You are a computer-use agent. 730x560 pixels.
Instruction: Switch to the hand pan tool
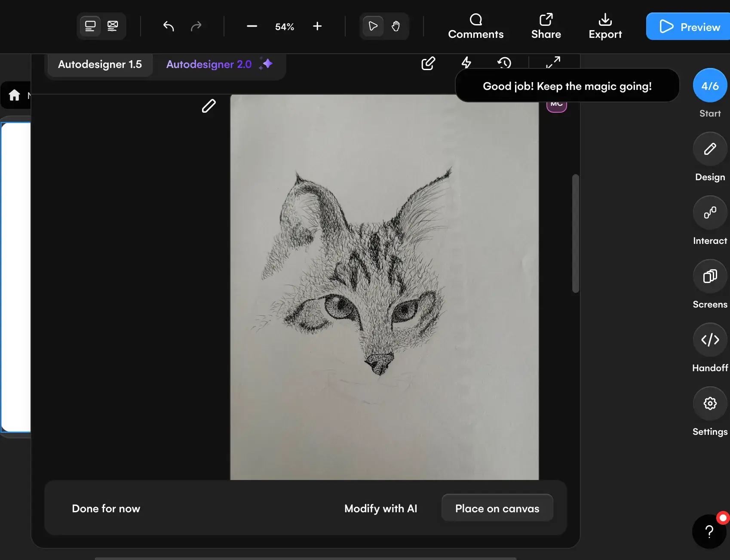pyautogui.click(x=396, y=27)
